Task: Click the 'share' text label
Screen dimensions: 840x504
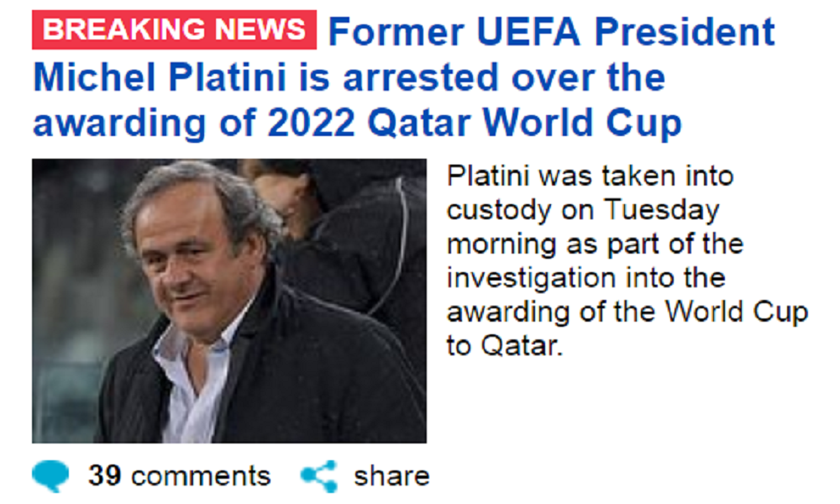Action: [391, 475]
